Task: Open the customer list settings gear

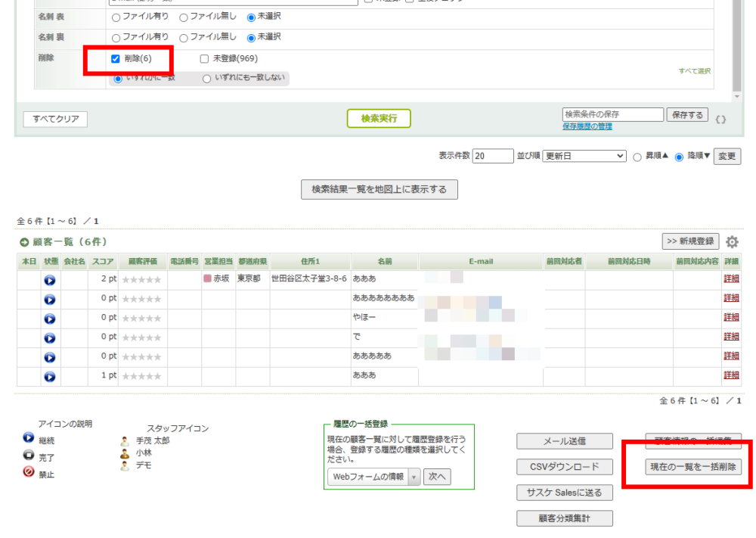Action: click(732, 242)
